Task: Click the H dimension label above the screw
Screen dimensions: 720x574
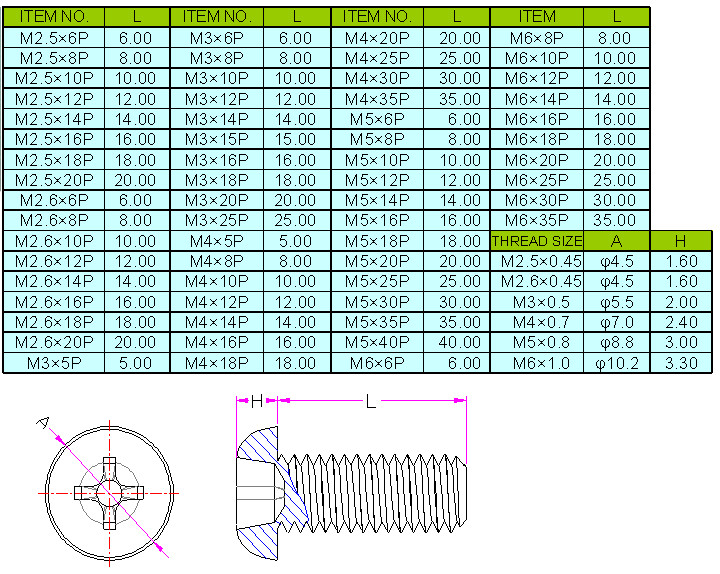Action: (257, 401)
